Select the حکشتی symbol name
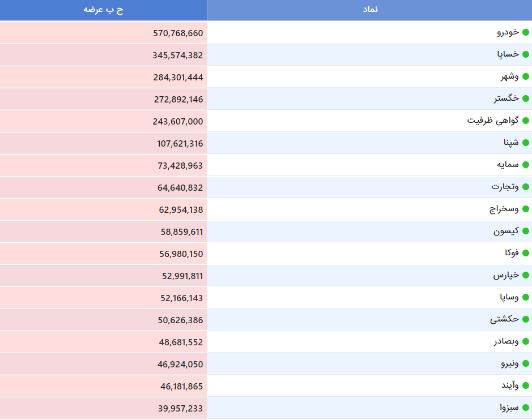 [x=504, y=319]
